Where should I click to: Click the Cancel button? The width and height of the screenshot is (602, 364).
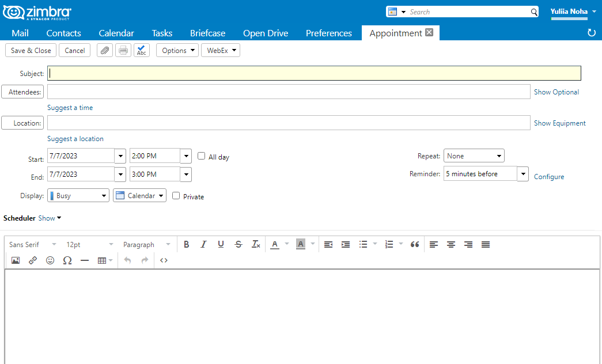pyautogui.click(x=74, y=50)
